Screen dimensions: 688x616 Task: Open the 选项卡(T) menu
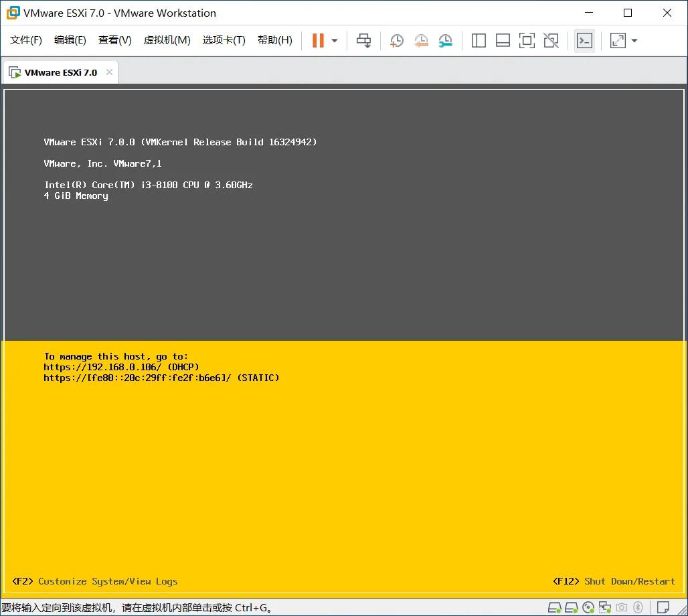[x=224, y=40]
